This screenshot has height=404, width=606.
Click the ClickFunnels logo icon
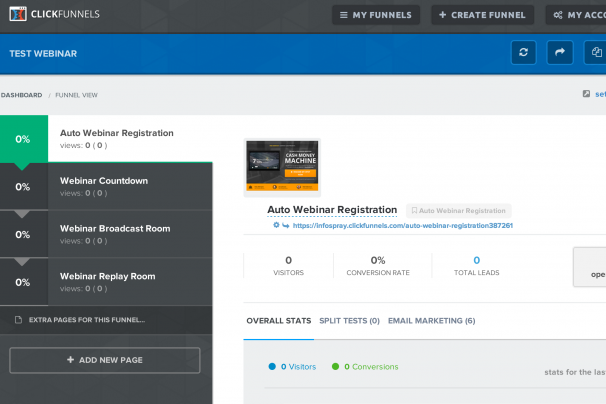(18, 14)
